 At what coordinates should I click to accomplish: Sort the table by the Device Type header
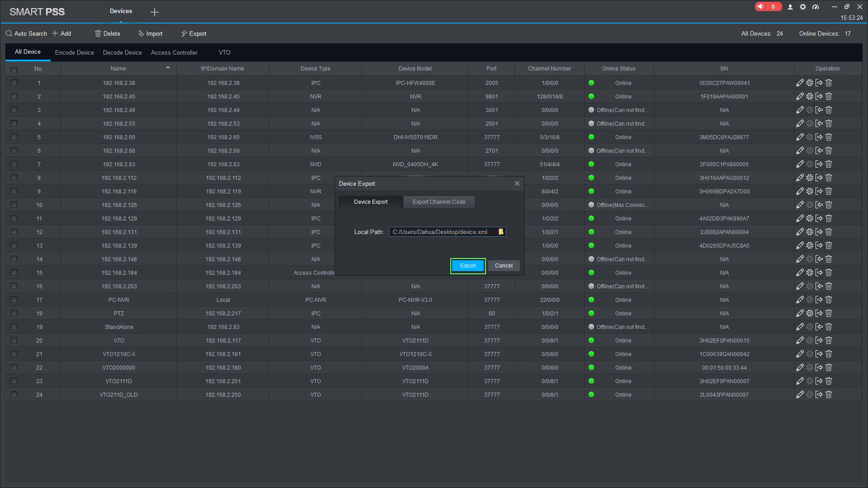315,69
